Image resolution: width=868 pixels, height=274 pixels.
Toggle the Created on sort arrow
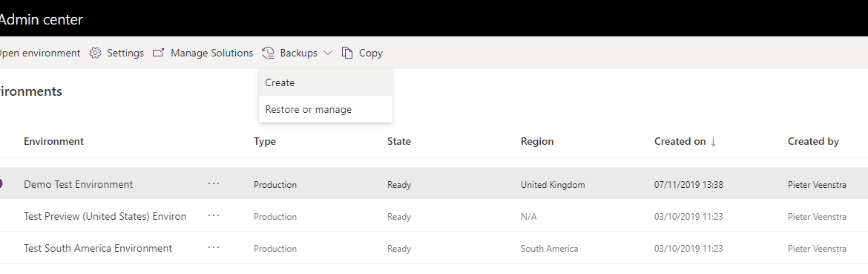(713, 142)
